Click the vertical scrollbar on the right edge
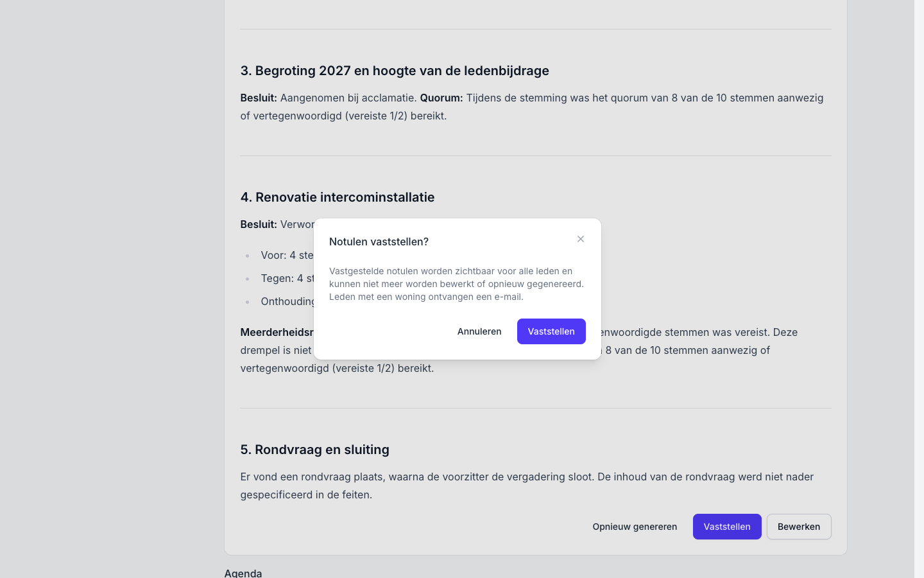 (x=919, y=289)
